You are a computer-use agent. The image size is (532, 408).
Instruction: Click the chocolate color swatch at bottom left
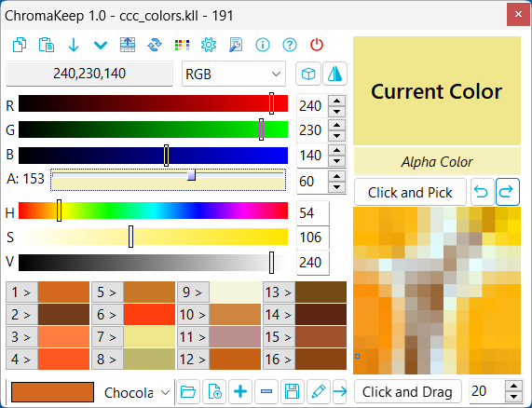(52, 392)
